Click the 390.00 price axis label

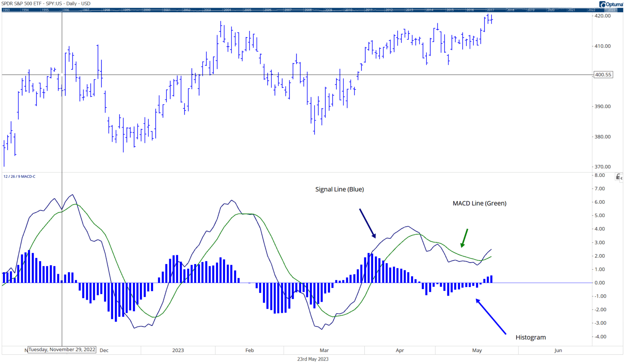603,106
